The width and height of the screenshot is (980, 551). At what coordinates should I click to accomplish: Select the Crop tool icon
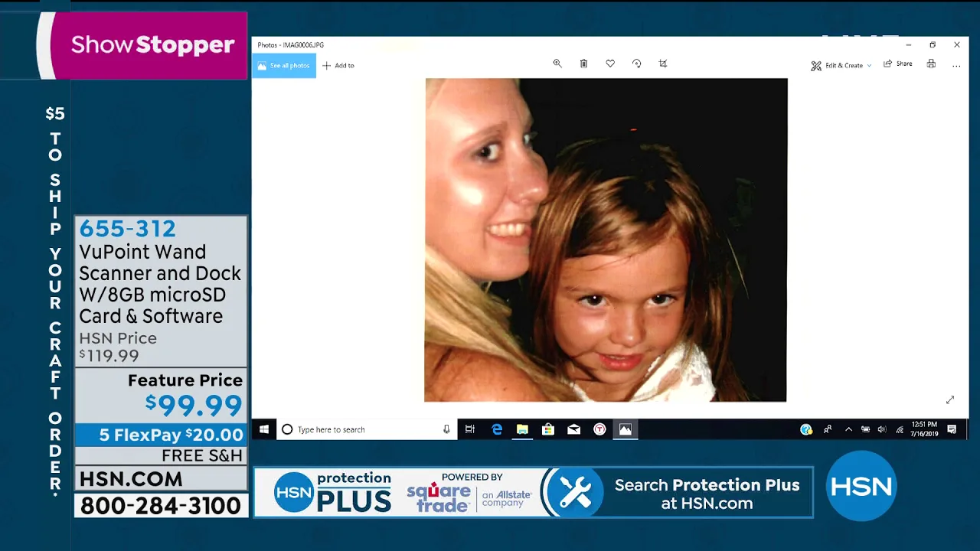pos(663,64)
